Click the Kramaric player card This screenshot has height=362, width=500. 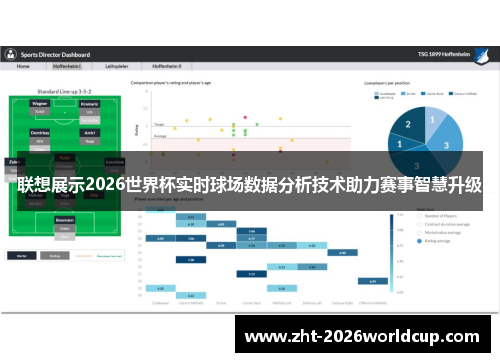pos(89,104)
